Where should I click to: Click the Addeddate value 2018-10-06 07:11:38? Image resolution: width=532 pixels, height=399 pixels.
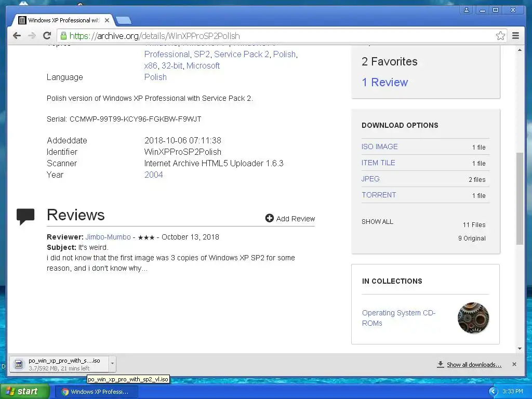click(x=182, y=140)
